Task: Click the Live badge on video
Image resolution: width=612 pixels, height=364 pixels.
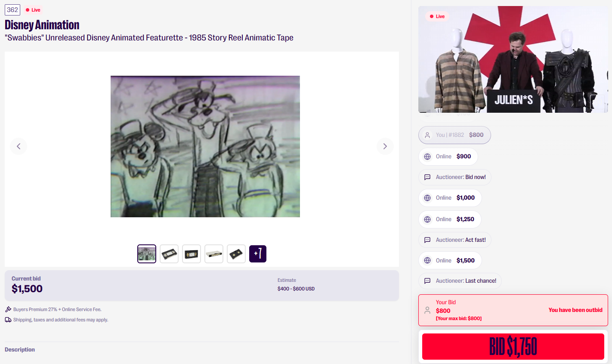Action: (437, 16)
